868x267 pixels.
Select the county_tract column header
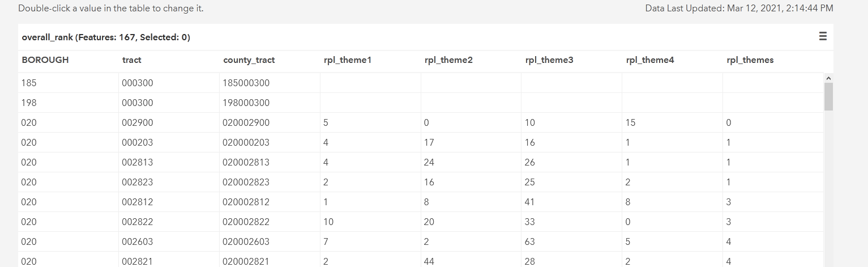(249, 60)
